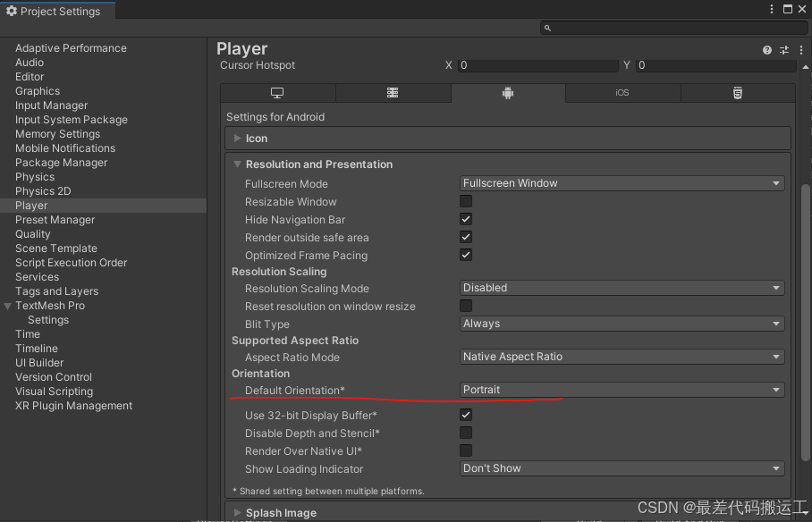Open the Blit Type dropdown

click(x=622, y=324)
